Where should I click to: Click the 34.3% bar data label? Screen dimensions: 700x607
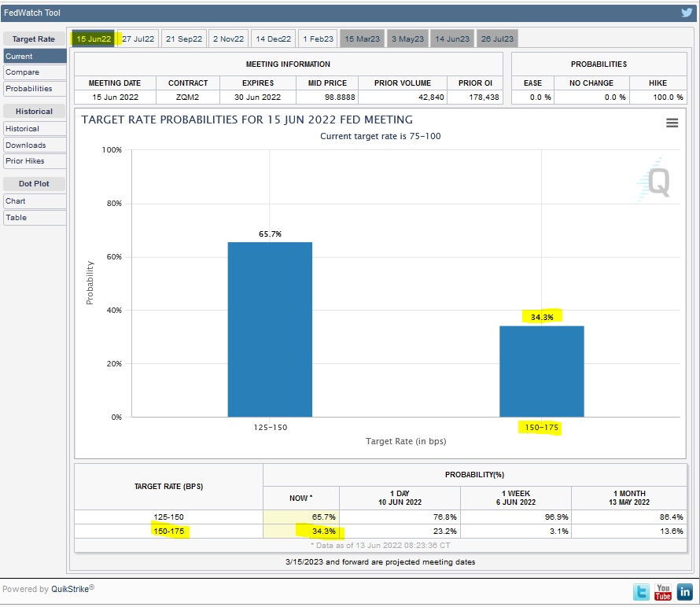point(542,317)
